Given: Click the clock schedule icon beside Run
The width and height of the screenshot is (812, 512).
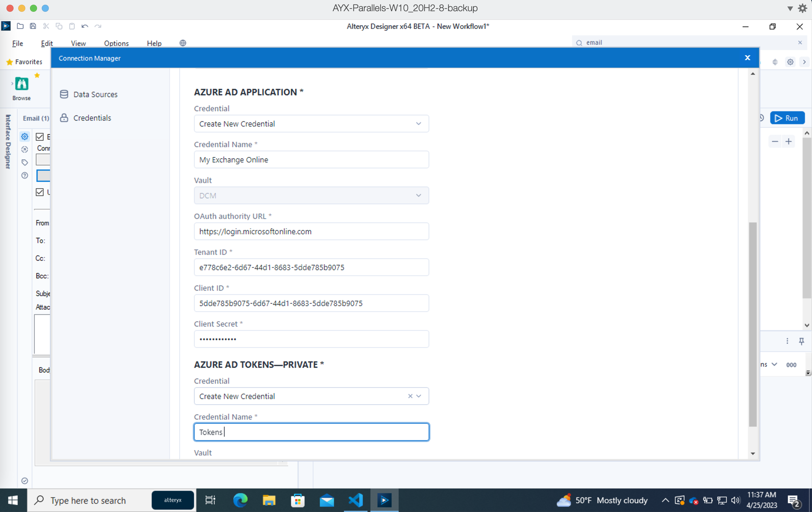Looking at the screenshot, I should point(762,118).
